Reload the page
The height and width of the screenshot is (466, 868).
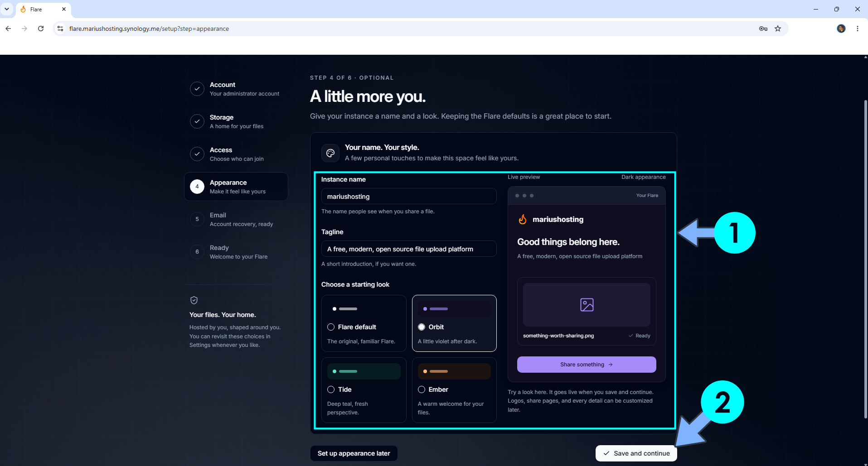coord(41,29)
